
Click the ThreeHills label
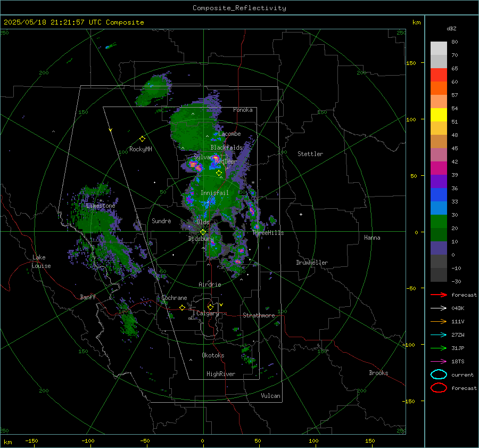click(268, 233)
